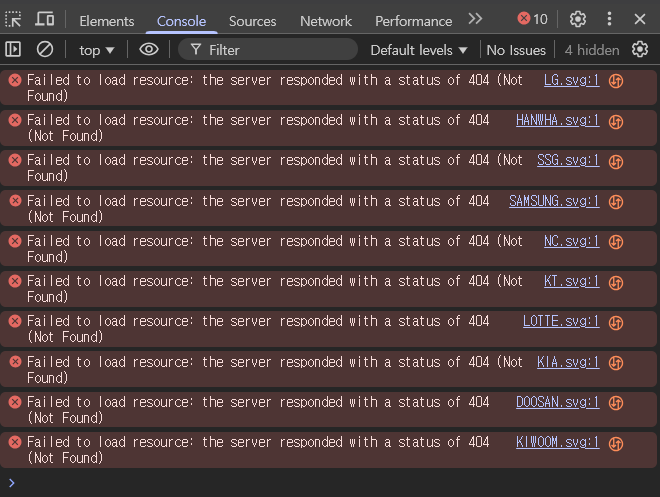Click the No Issues button
The height and width of the screenshot is (497, 660).
(516, 50)
